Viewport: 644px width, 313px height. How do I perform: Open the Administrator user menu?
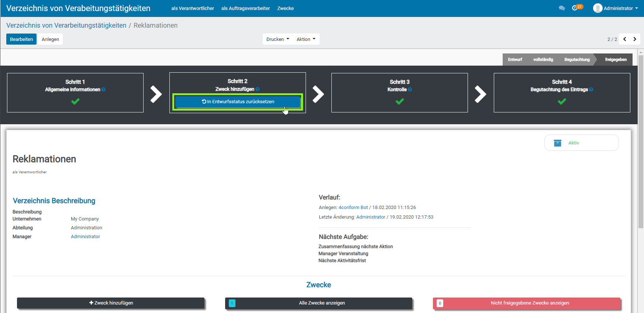(616, 8)
